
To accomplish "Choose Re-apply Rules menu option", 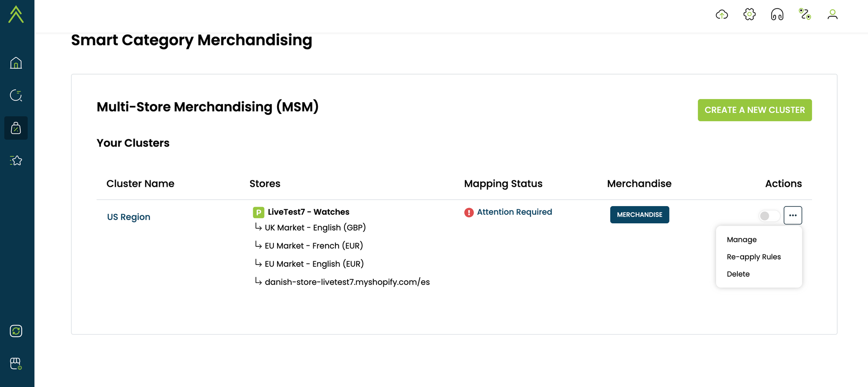I will point(754,257).
